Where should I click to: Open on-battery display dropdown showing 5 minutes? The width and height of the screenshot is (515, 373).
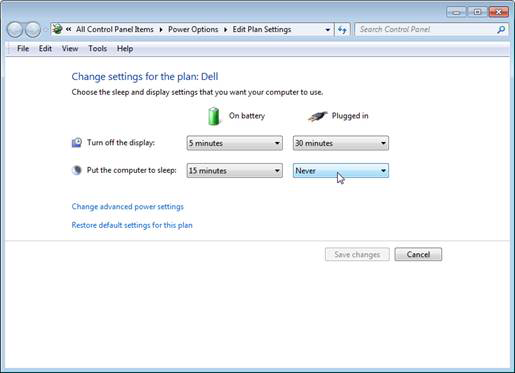click(x=235, y=143)
